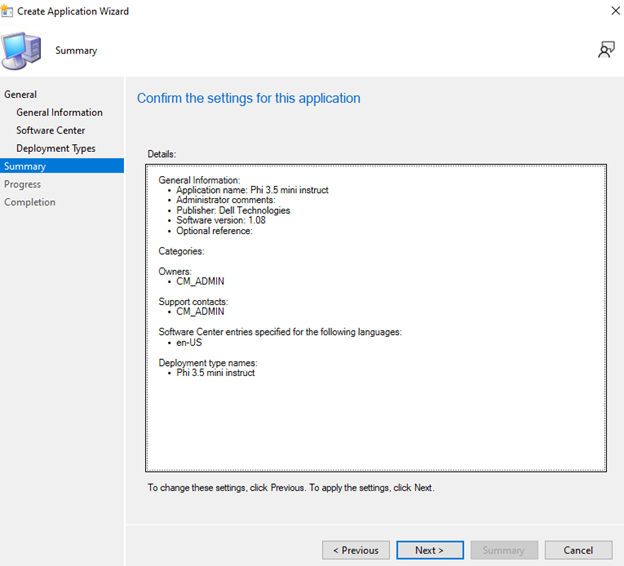The image size is (624, 566).
Task: Click 'Application name: Phi 3.5 mini instruct' line
Action: pos(252,190)
